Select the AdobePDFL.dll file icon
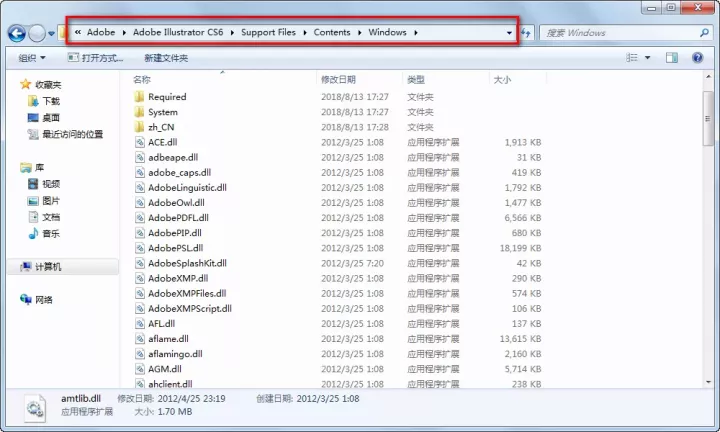 pos(140,217)
